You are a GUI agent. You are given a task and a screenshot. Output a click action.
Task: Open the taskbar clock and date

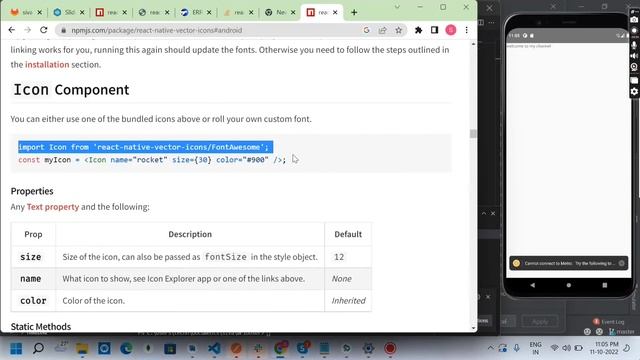click(604, 348)
